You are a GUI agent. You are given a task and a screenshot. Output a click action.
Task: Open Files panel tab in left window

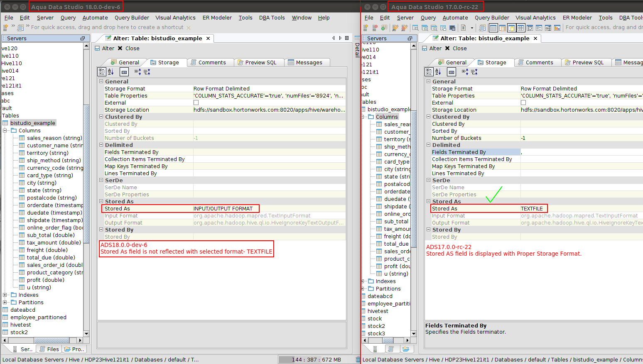(49, 349)
